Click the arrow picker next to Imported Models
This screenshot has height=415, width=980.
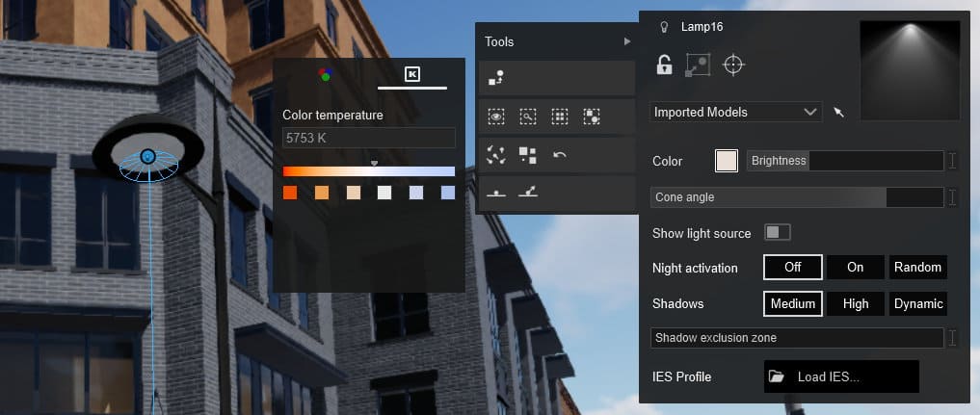[838, 113]
